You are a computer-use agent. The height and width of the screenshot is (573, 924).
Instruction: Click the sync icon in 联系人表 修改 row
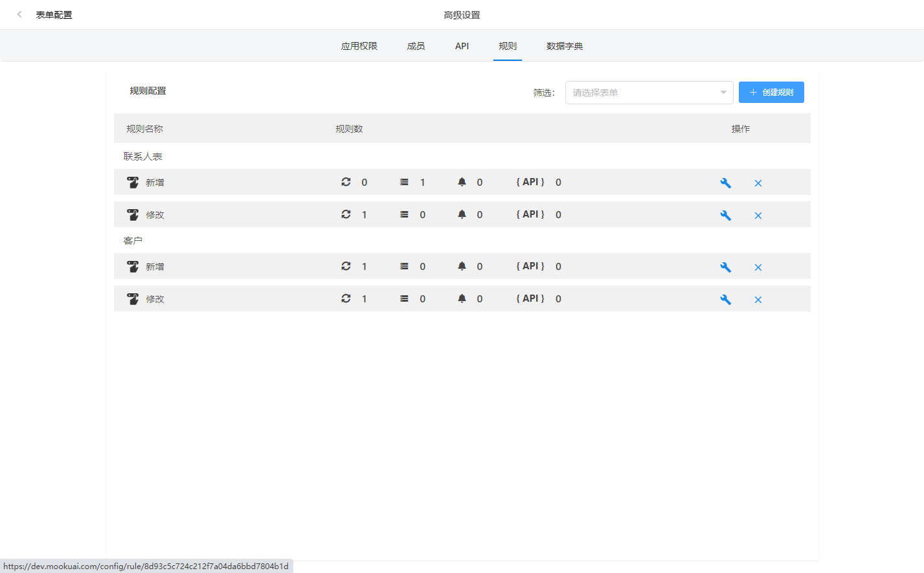tap(346, 214)
